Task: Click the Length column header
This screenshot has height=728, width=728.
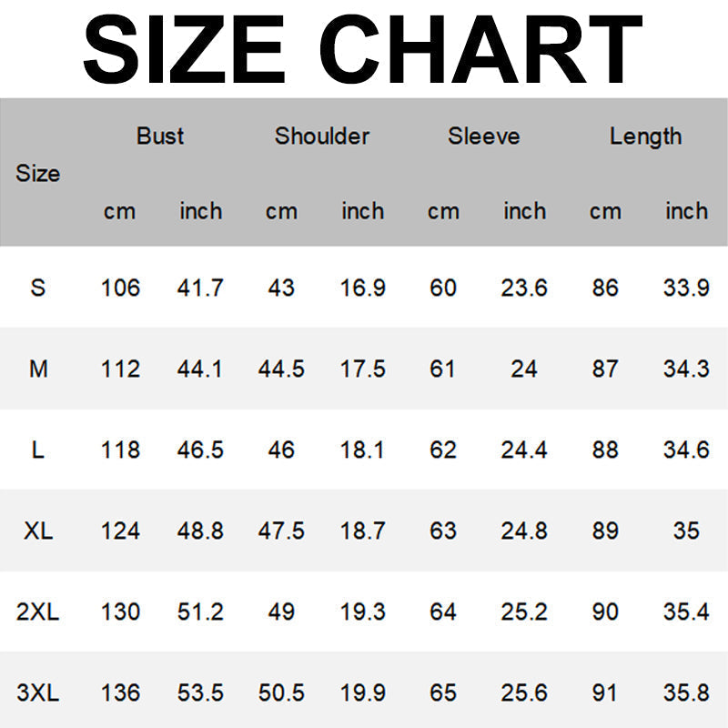Action: [x=645, y=136]
